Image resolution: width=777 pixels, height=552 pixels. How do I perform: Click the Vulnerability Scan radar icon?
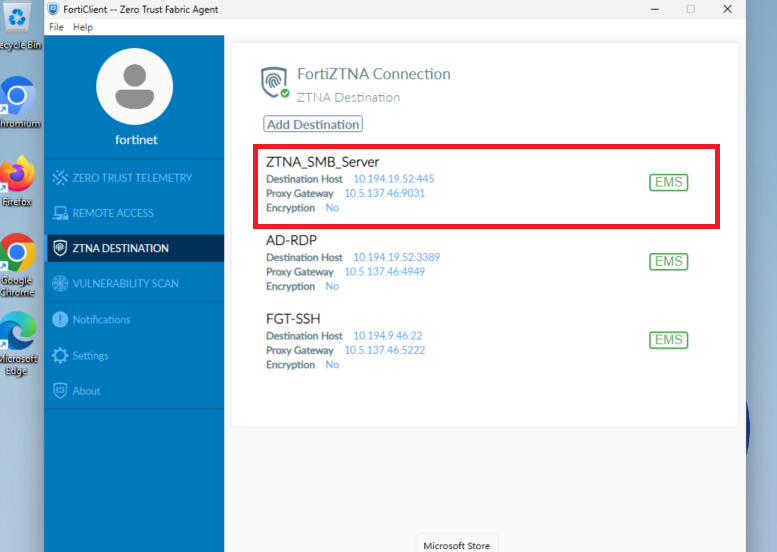tap(60, 283)
